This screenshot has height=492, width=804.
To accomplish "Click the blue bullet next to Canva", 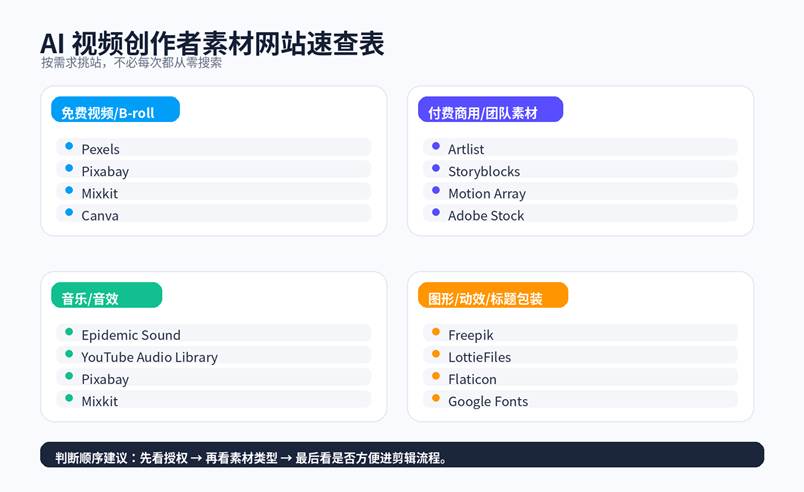I will point(69,213).
